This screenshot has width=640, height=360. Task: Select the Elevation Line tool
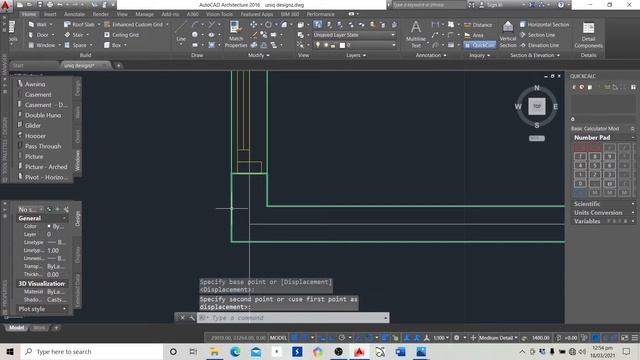[539, 45]
